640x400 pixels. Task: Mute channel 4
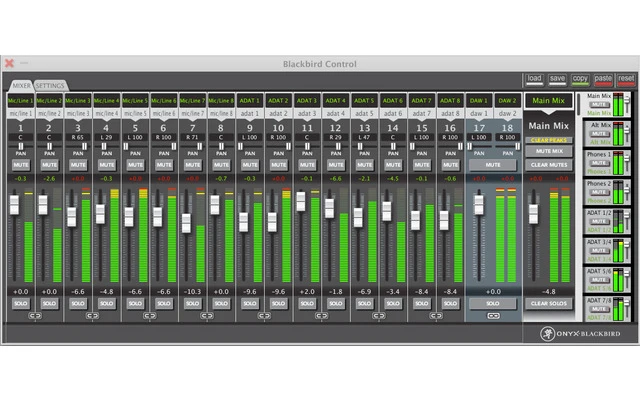(x=107, y=165)
